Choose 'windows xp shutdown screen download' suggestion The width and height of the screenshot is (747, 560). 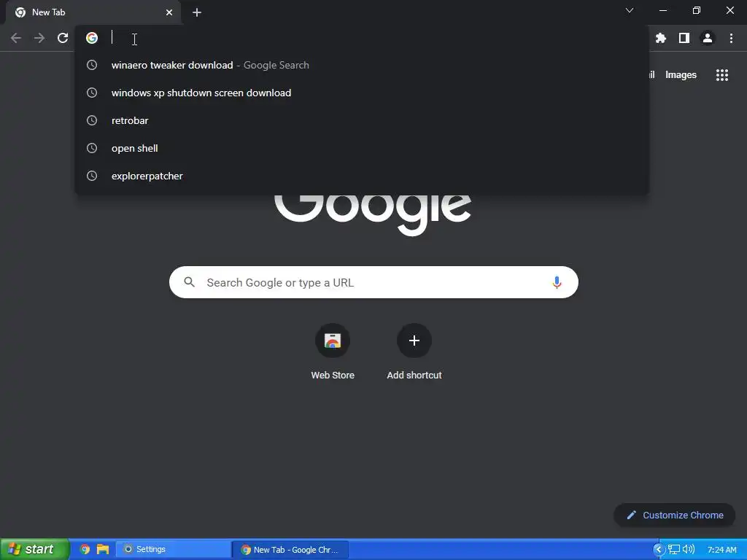(362, 93)
